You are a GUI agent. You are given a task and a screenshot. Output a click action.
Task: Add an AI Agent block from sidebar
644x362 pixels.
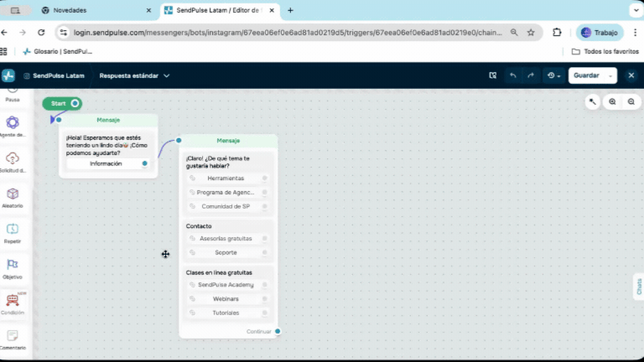[x=13, y=122]
